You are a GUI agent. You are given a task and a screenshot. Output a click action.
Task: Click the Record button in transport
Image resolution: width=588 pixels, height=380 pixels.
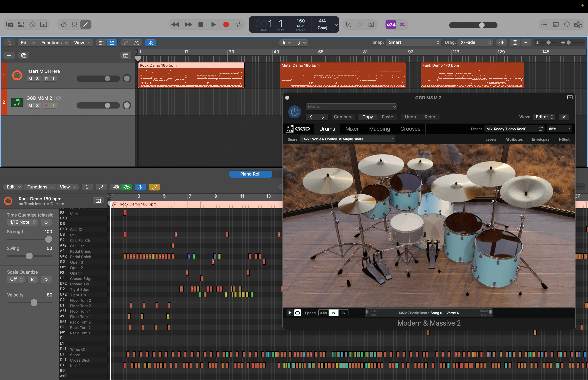click(226, 24)
